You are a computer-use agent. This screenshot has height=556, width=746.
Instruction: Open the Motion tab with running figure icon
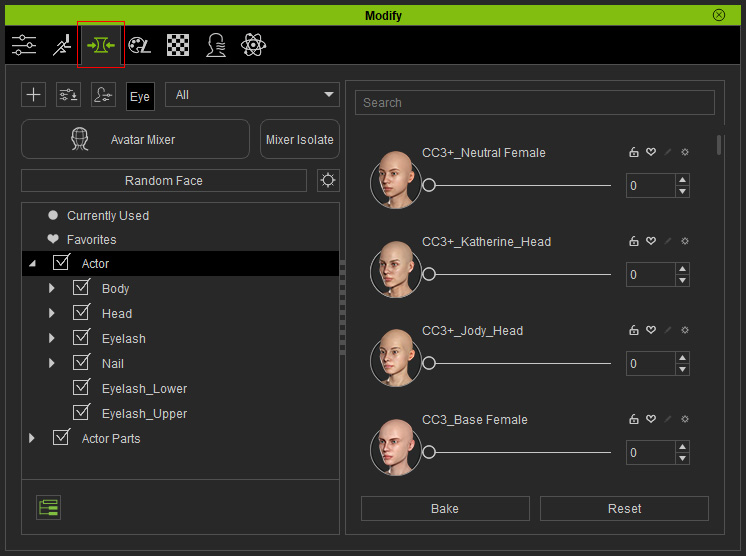(62, 45)
